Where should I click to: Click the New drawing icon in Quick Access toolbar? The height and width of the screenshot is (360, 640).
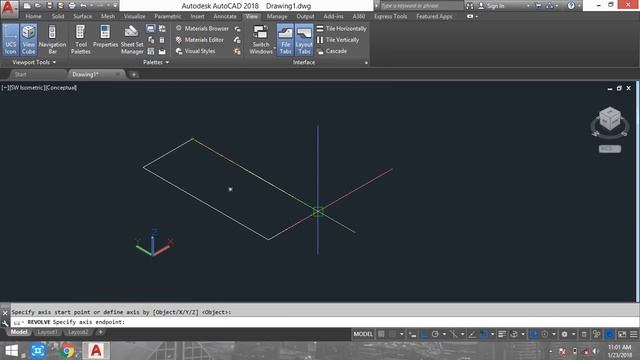[x=27, y=6]
